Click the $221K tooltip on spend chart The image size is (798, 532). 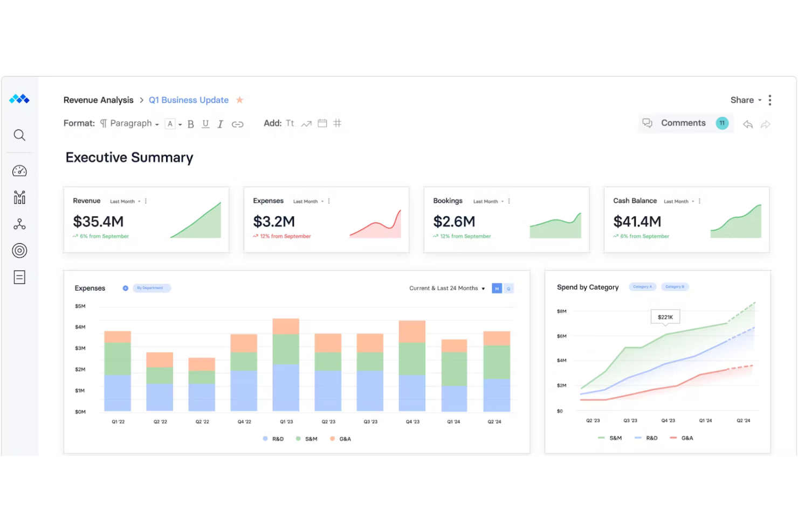pos(665,317)
